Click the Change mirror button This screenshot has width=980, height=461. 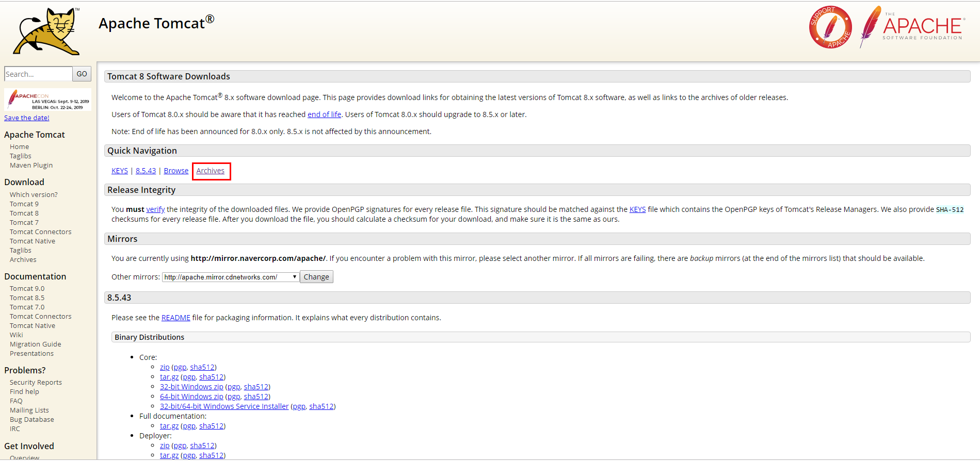[x=316, y=277]
